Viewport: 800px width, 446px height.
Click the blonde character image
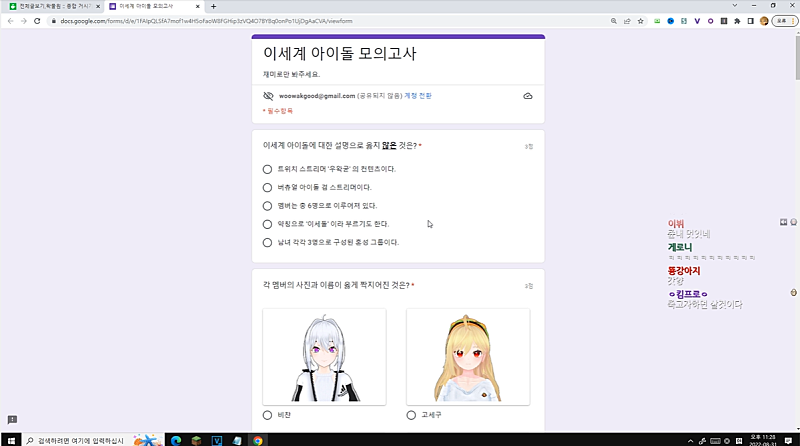coord(468,357)
